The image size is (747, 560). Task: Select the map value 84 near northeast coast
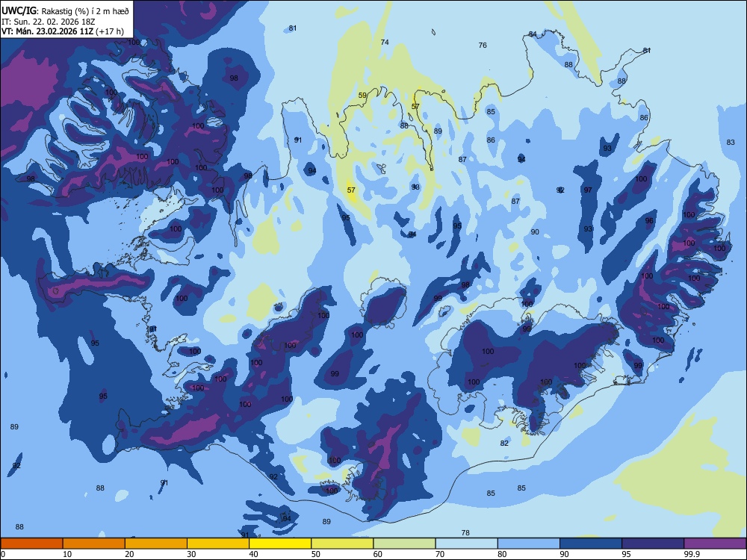pyautogui.click(x=533, y=34)
